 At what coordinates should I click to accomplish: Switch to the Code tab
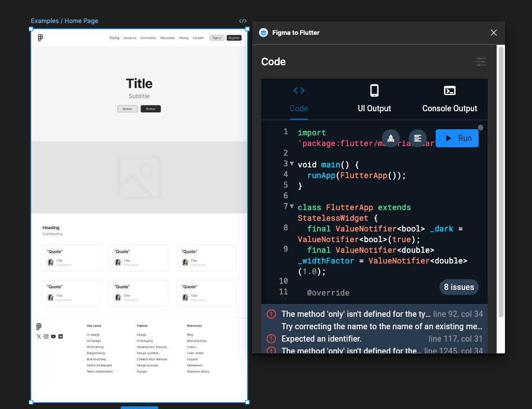(x=299, y=99)
